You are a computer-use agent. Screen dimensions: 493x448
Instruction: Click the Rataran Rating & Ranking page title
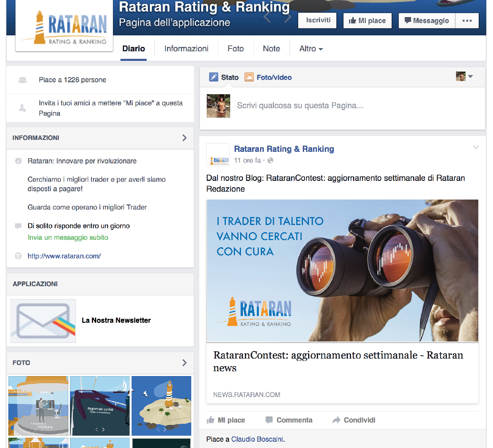204,7
